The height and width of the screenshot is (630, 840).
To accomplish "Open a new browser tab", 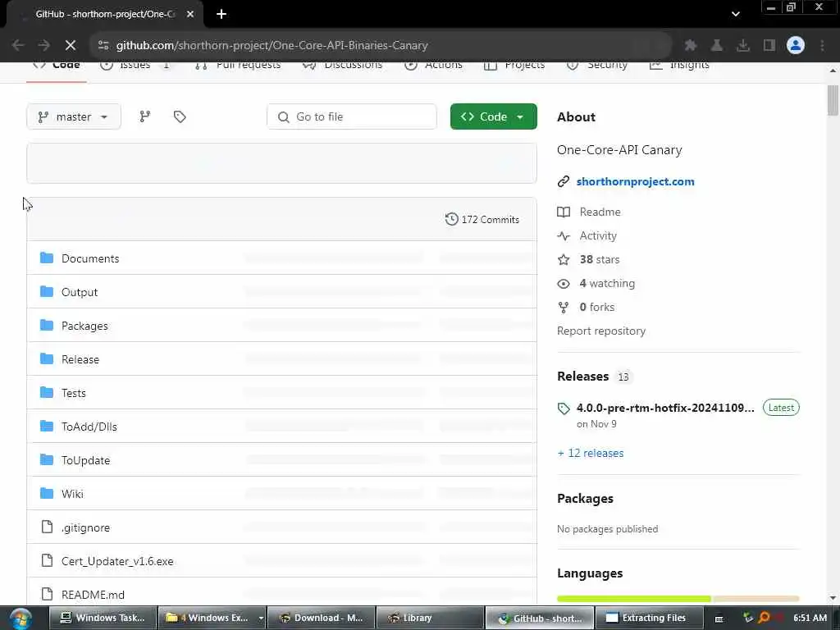I will [221, 15].
